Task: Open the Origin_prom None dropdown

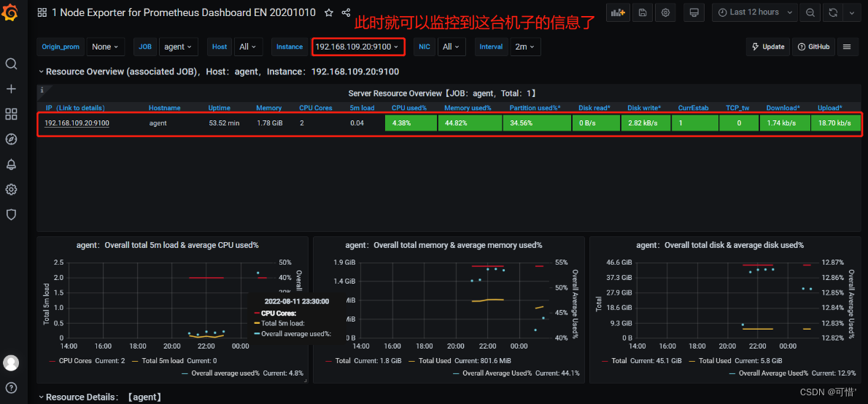Action: (105, 47)
